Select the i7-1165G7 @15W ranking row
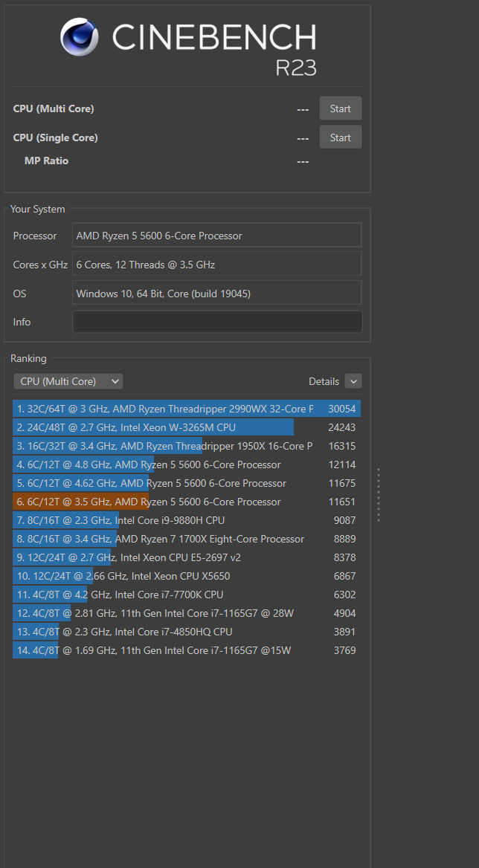The width and height of the screenshot is (479, 868). [187, 650]
